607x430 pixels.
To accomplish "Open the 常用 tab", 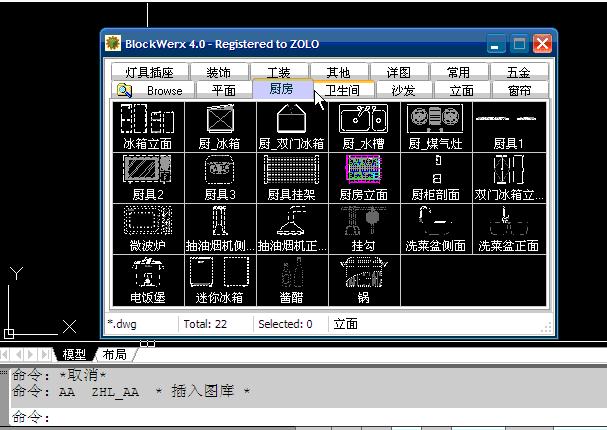I will pyautogui.click(x=459, y=72).
